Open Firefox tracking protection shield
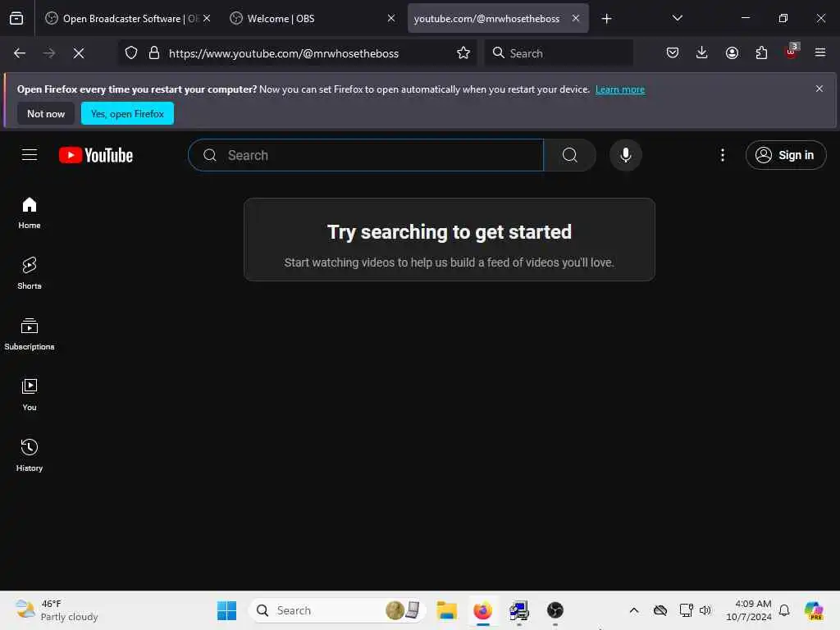The height and width of the screenshot is (630, 840). point(131,53)
